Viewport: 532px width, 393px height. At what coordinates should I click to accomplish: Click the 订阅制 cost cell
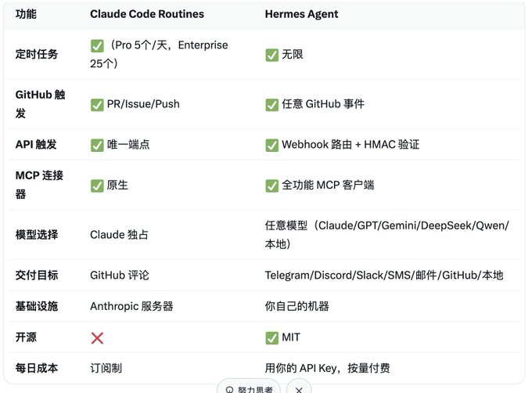tap(106, 368)
